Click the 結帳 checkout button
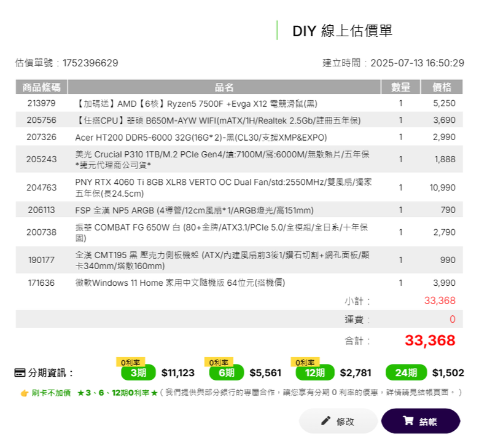This screenshot has width=479, height=448. click(421, 421)
